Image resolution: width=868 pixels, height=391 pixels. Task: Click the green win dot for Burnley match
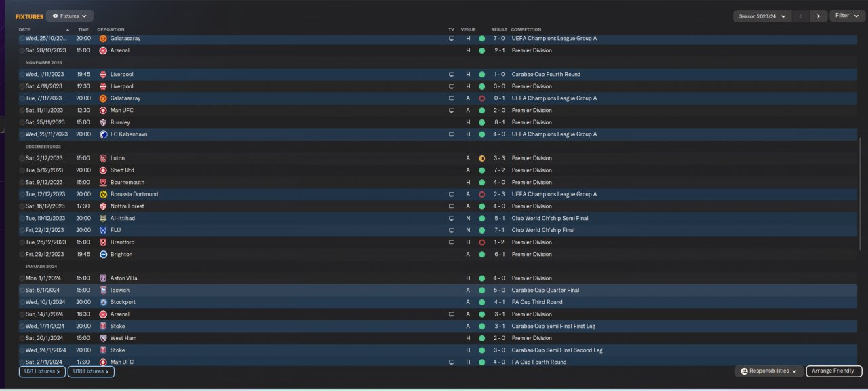[481, 122]
